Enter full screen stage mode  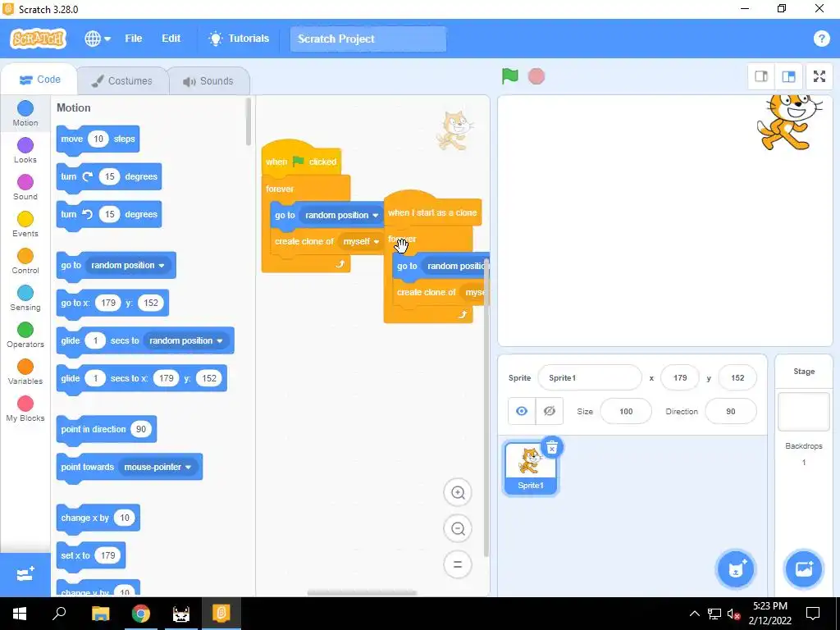pyautogui.click(x=819, y=76)
